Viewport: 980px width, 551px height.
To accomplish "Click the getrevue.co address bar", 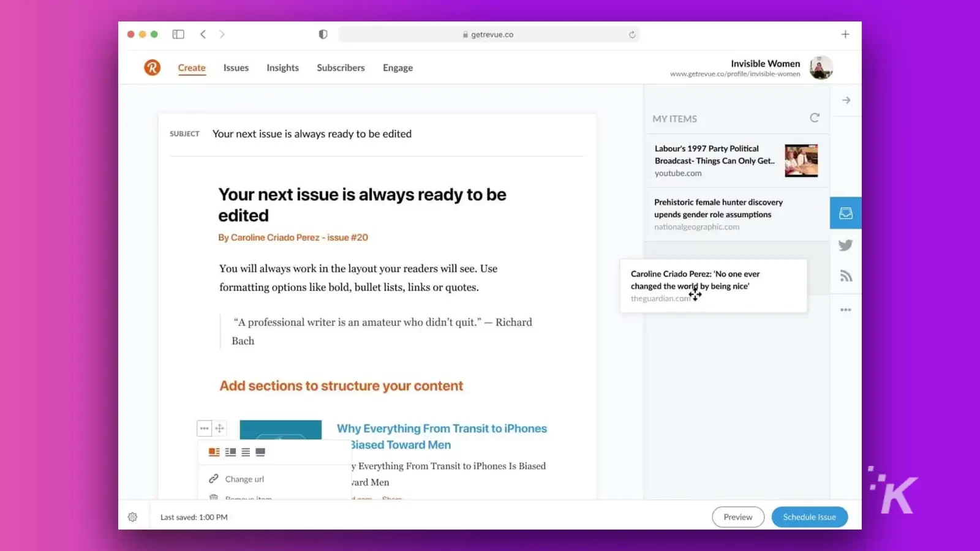I will click(x=488, y=35).
